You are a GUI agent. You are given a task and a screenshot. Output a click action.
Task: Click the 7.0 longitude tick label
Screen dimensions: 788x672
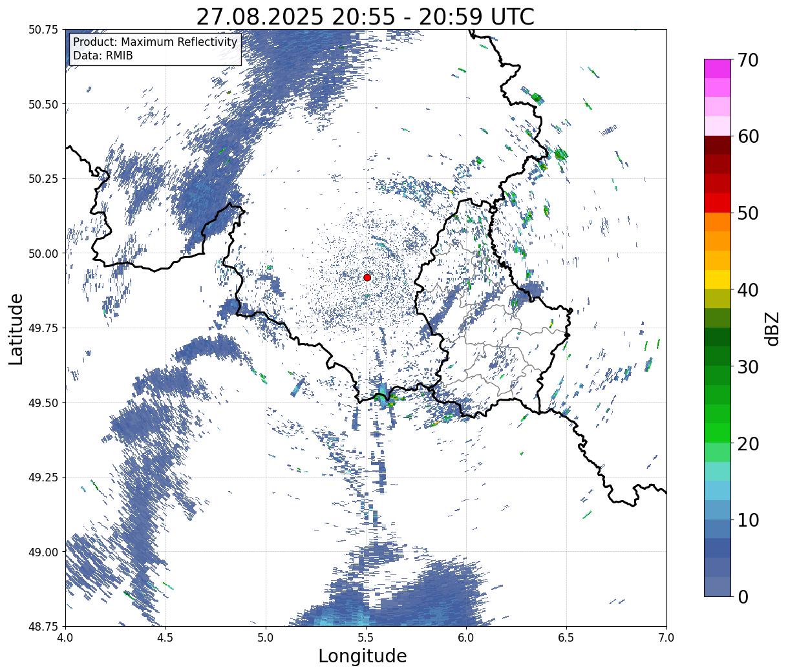pos(666,638)
